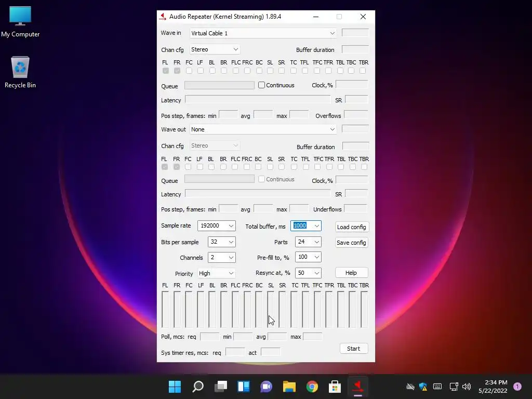Image resolution: width=532 pixels, height=399 pixels.
Task: Minimize the Audio Repeater window
Action: click(x=316, y=17)
